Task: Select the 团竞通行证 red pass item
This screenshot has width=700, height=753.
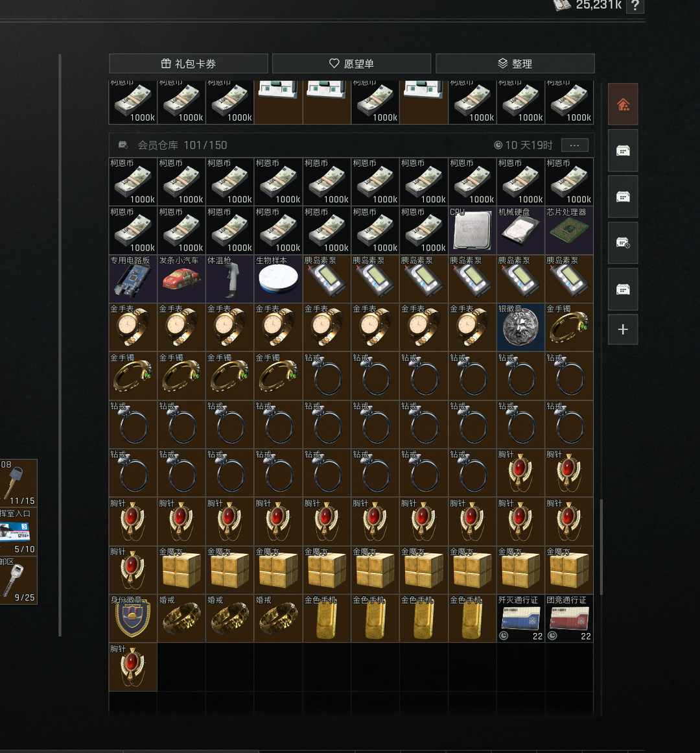Action: (569, 619)
